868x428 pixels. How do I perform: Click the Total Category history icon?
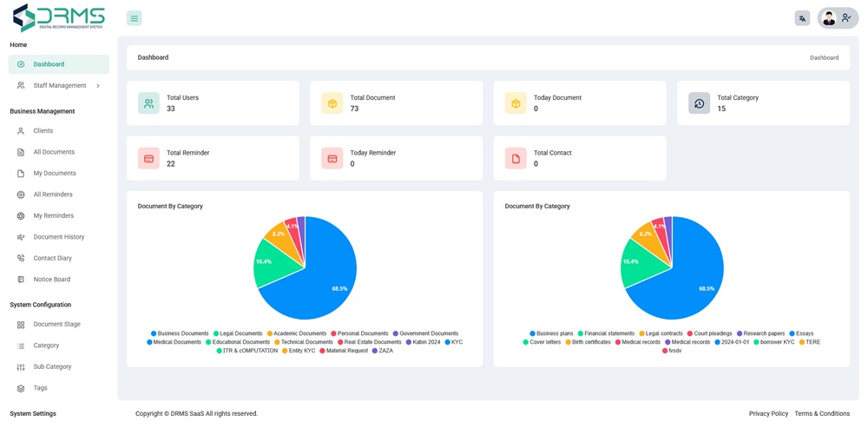click(x=699, y=103)
